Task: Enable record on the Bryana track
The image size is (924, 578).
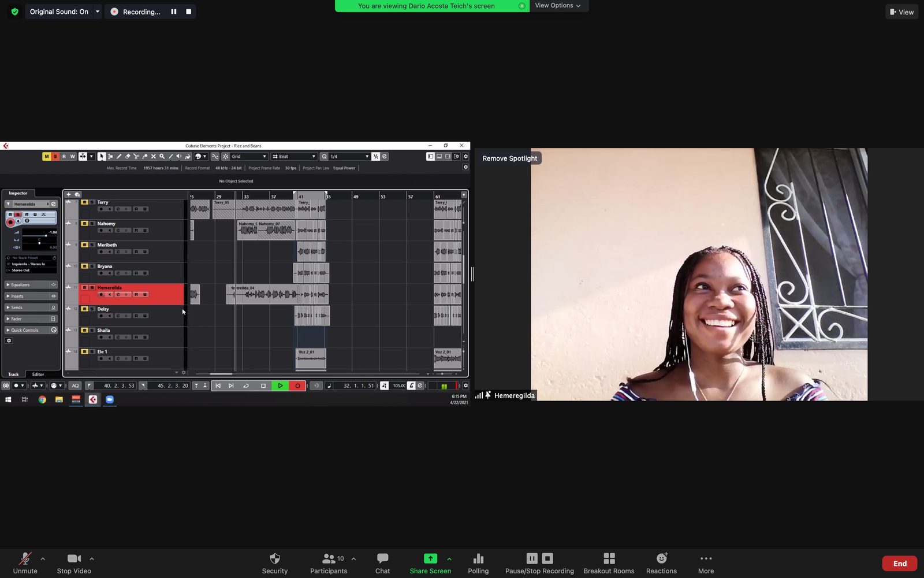Action: tap(101, 273)
